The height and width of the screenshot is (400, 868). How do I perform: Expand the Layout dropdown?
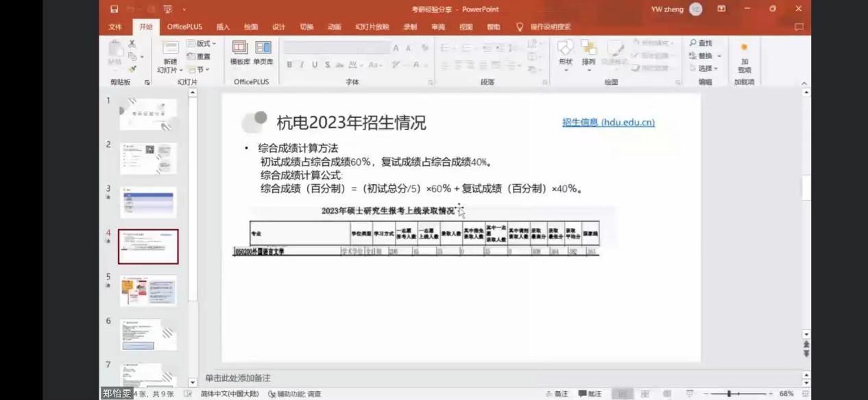(205, 43)
